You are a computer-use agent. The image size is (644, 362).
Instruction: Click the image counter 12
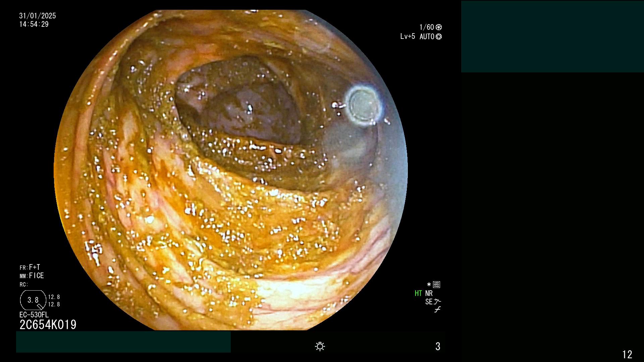[x=627, y=354]
